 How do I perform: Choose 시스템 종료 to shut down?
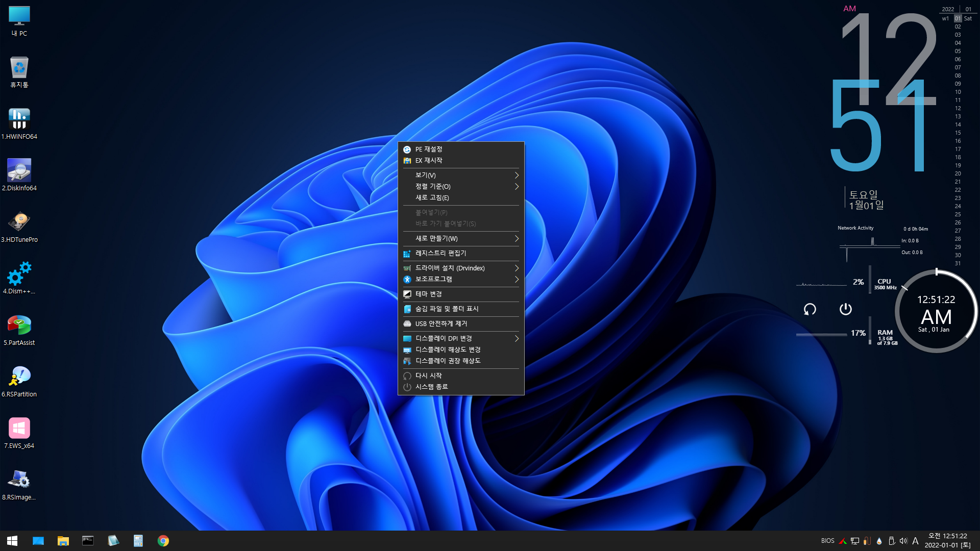461,387
